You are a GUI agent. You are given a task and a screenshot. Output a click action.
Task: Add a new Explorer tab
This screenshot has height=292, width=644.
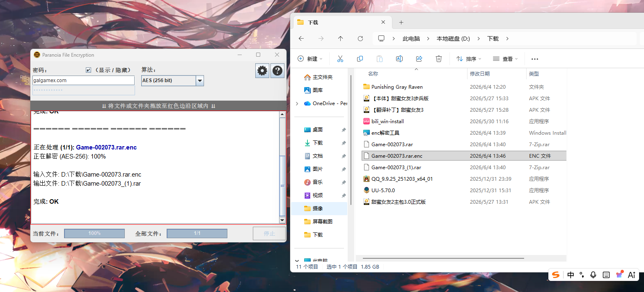[x=401, y=22]
